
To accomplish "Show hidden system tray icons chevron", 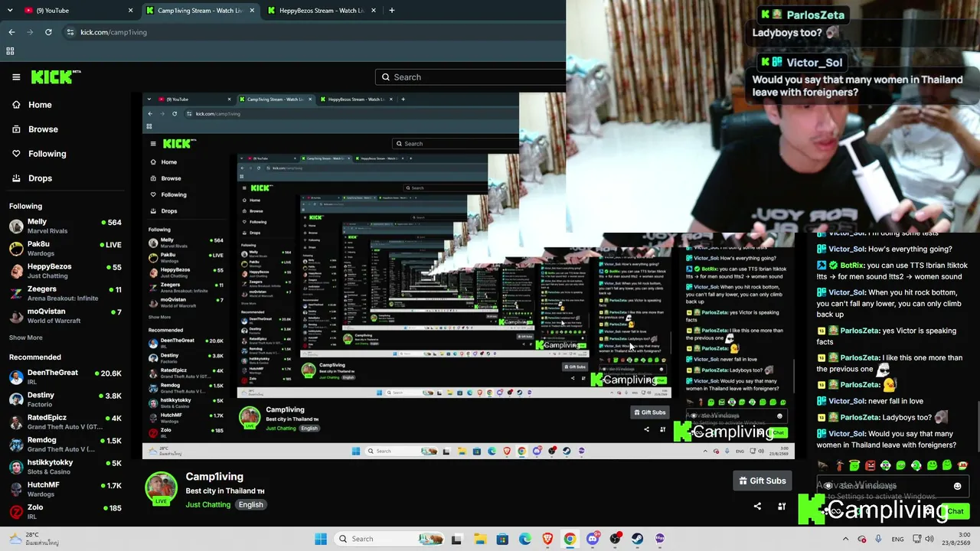I will 845,539.
